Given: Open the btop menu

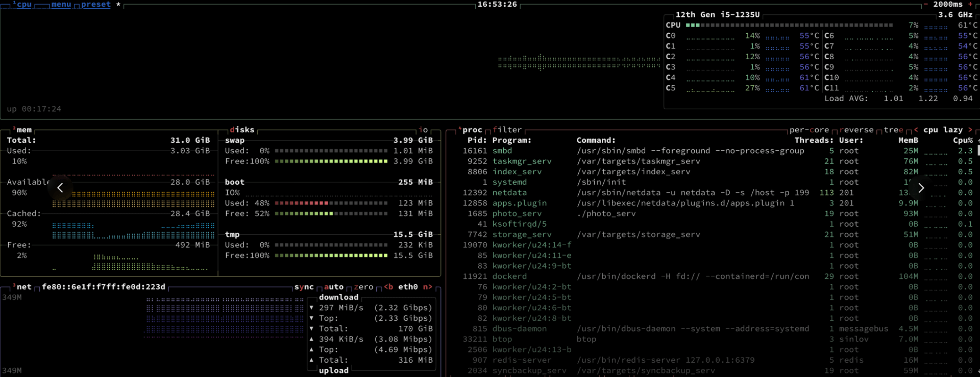Looking at the screenshot, I should point(61,5).
